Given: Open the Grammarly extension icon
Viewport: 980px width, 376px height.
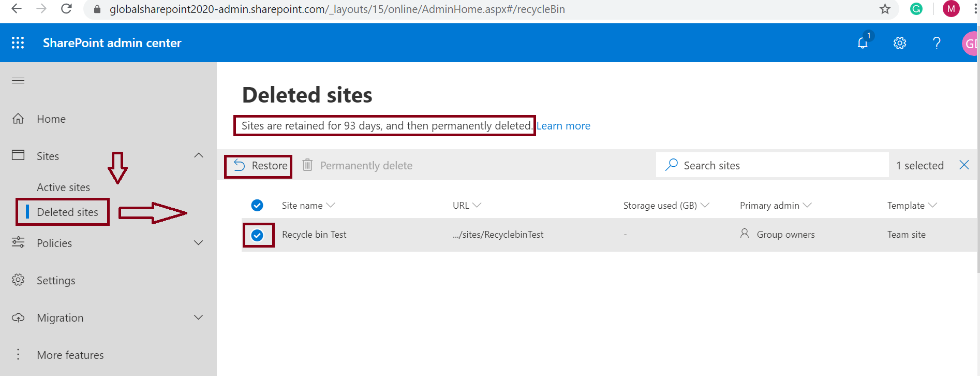Looking at the screenshot, I should coord(916,9).
